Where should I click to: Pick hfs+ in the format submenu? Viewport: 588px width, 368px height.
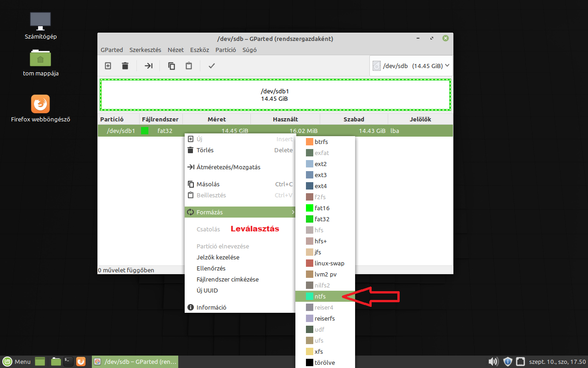325,241
